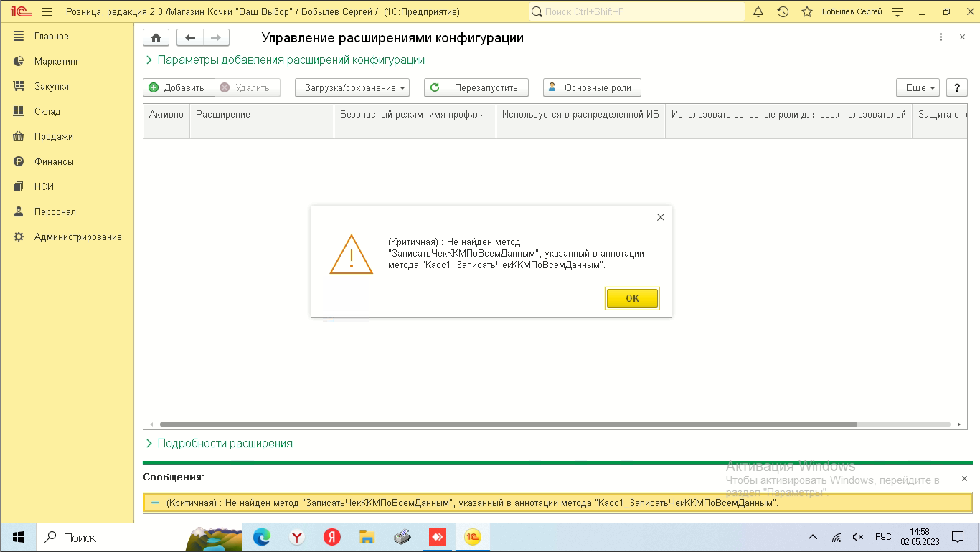Select critical error message in Сообщения panel
Screen dimensions: 980x552
pyautogui.click(x=557, y=503)
